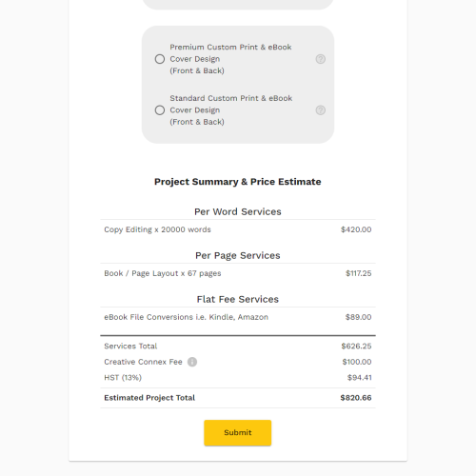This screenshot has height=476, width=476.
Task: Click the Copy Editing x 20000 words row
Action: coord(238,229)
